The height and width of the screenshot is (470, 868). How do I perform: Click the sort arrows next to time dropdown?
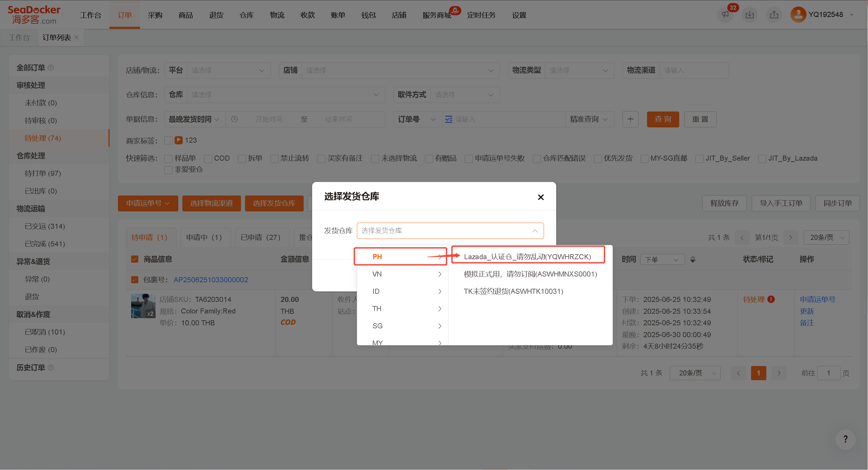[x=693, y=259]
